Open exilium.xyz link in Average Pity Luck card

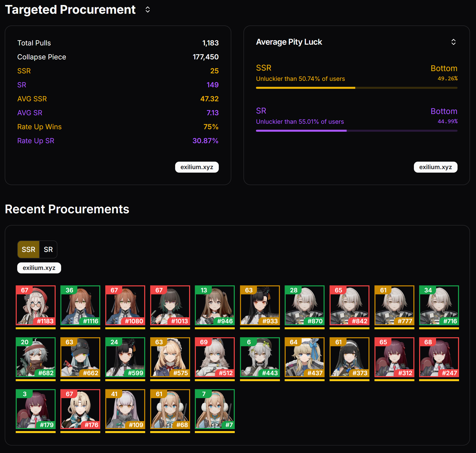pyautogui.click(x=436, y=167)
